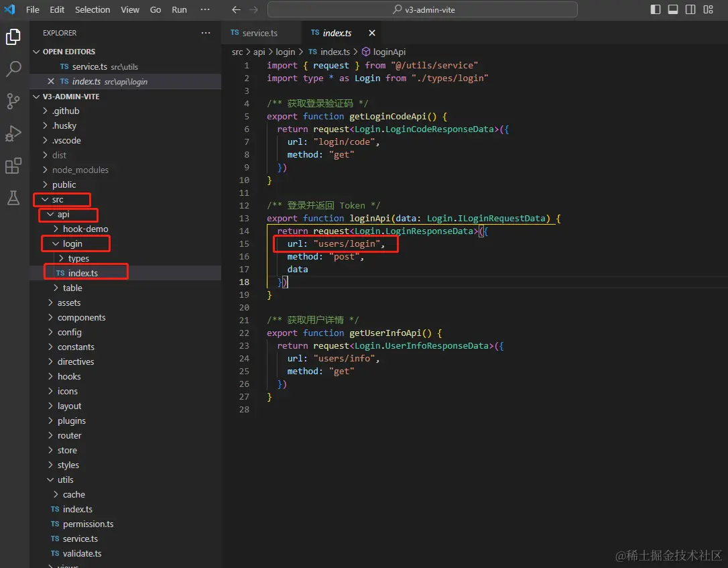The width and height of the screenshot is (728, 568).
Task: Open permission.ts in the file tree
Action: [88, 524]
